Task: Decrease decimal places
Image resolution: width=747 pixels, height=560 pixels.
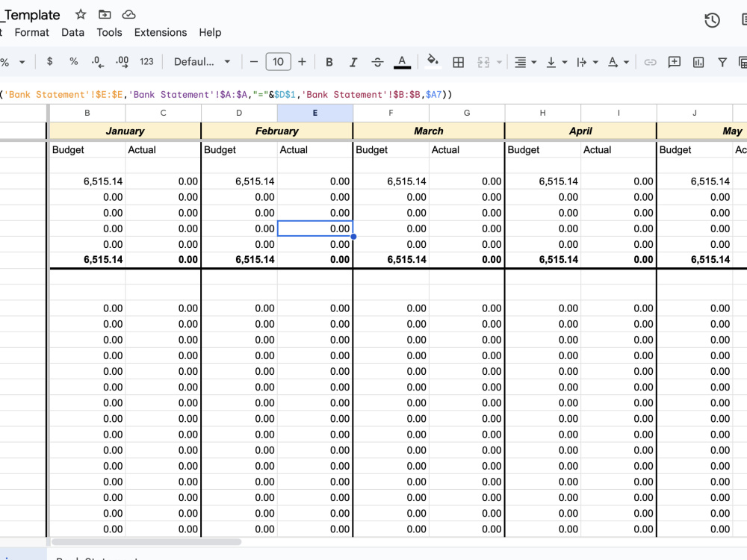Action: coord(98,62)
